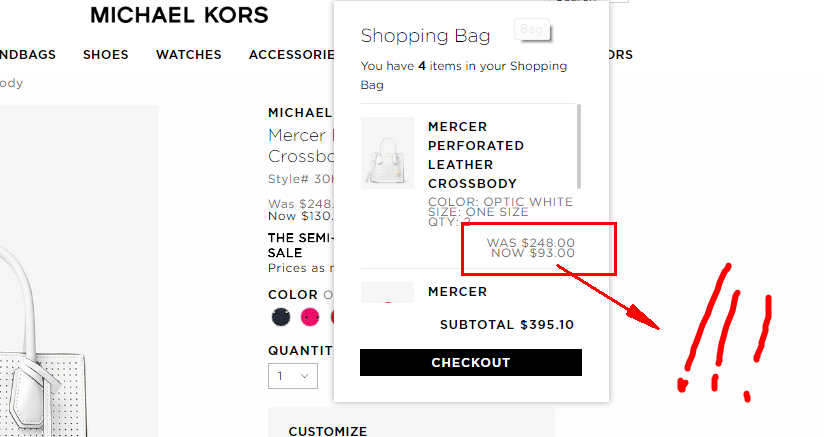Click the white Mercer bag thumbnail

387,153
